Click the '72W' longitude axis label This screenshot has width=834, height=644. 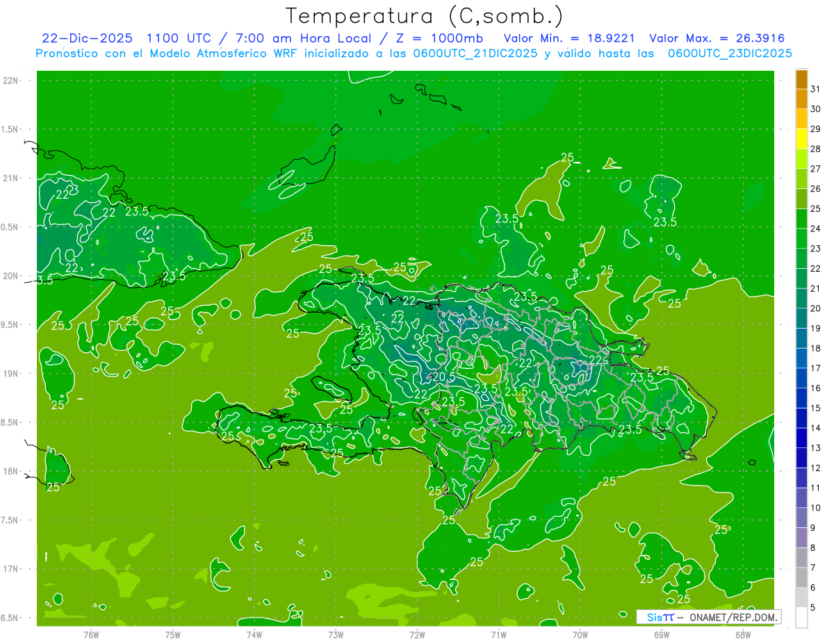coord(417,634)
